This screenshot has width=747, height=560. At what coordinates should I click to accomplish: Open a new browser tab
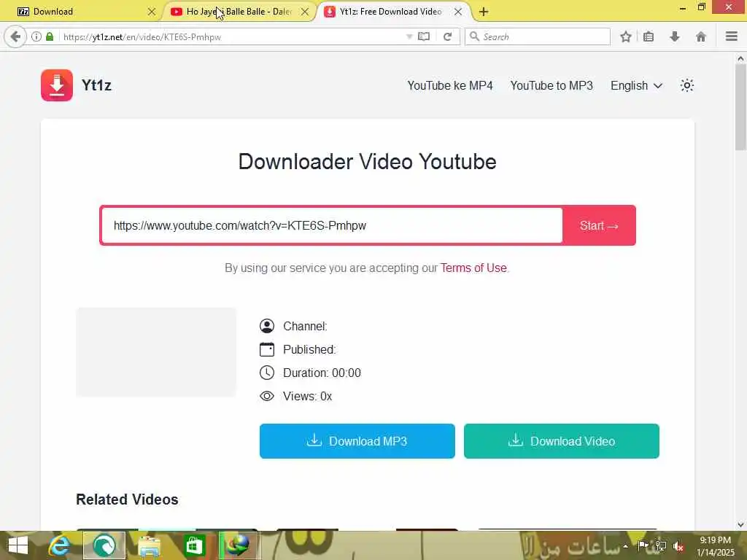click(x=484, y=12)
